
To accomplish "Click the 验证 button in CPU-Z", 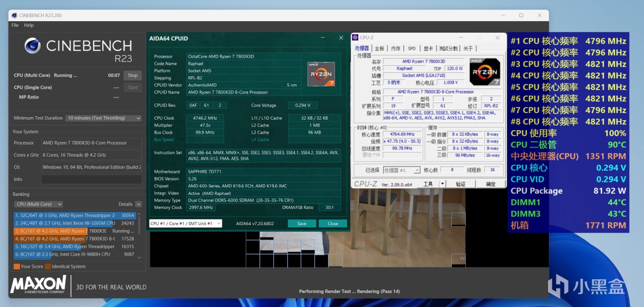I will [460, 184].
